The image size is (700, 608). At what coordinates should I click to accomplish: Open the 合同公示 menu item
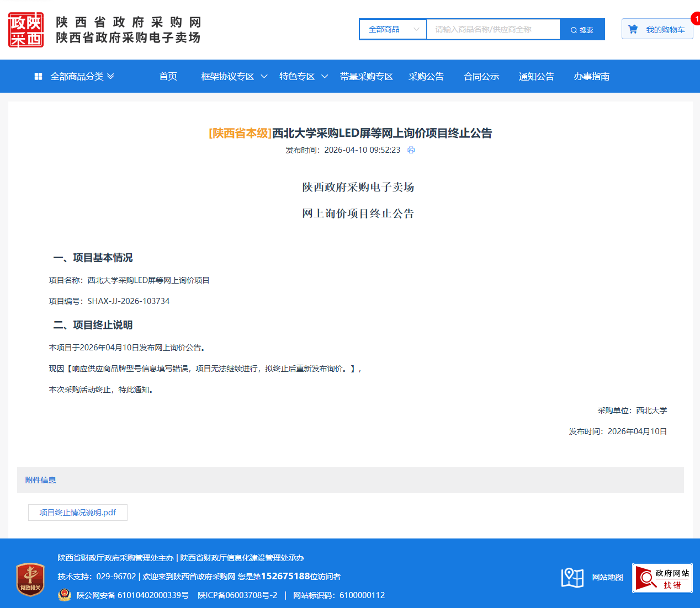click(481, 76)
